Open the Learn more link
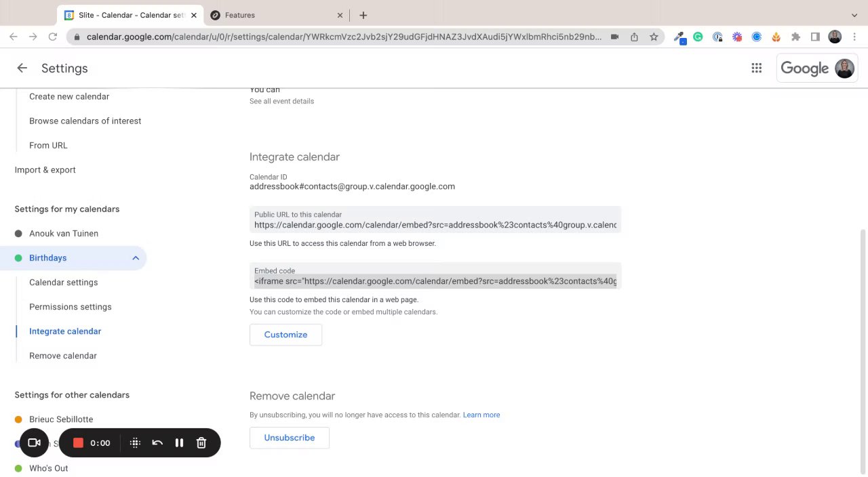Viewport: 868px width, 477px height. point(481,415)
